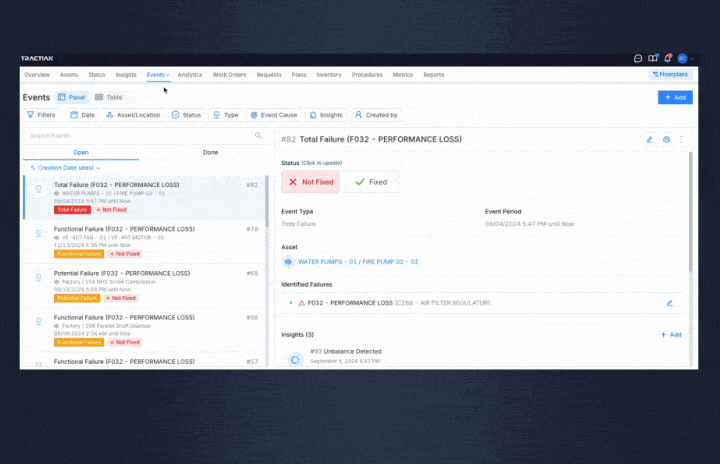Go to Assets tab
Viewport: 720px width, 464px height.
click(69, 75)
